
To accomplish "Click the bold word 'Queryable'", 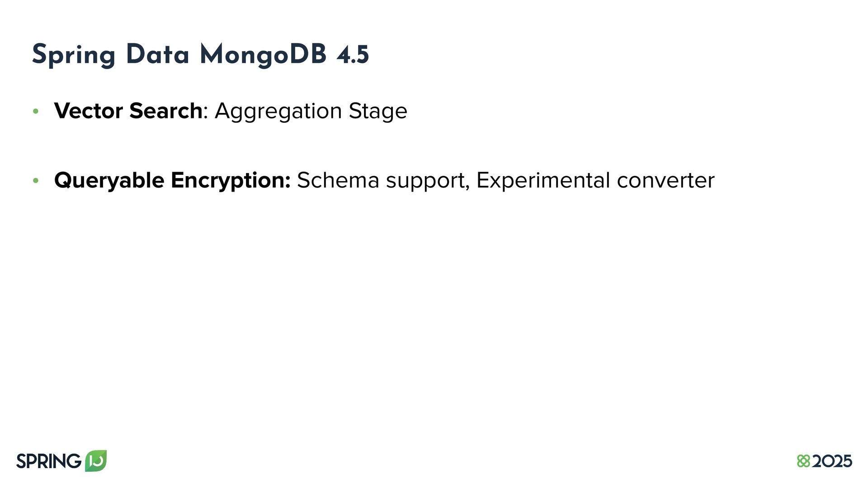I will coord(109,181).
